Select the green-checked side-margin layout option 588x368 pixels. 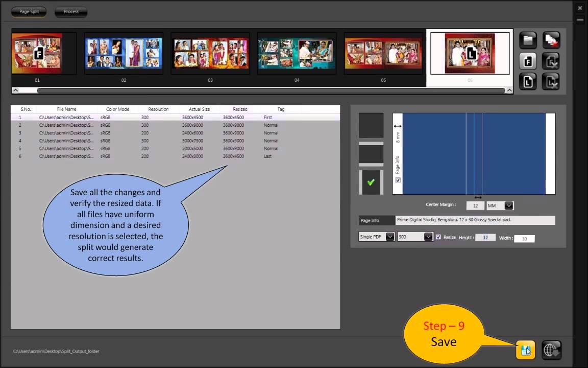click(x=371, y=182)
